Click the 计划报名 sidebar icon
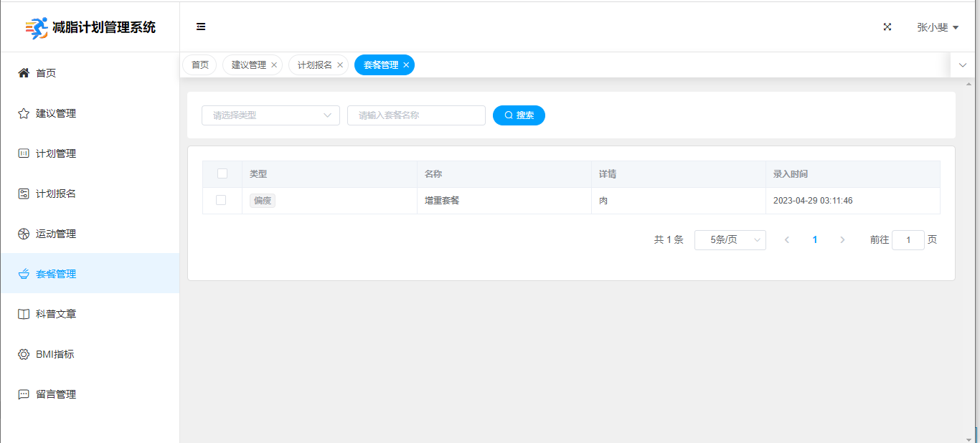980x443 pixels. (24, 194)
